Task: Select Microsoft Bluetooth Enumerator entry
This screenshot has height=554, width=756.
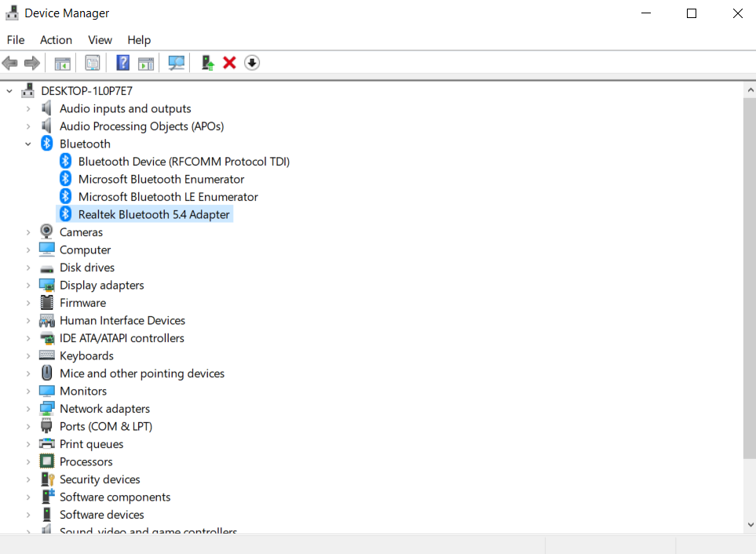Action: coord(161,179)
